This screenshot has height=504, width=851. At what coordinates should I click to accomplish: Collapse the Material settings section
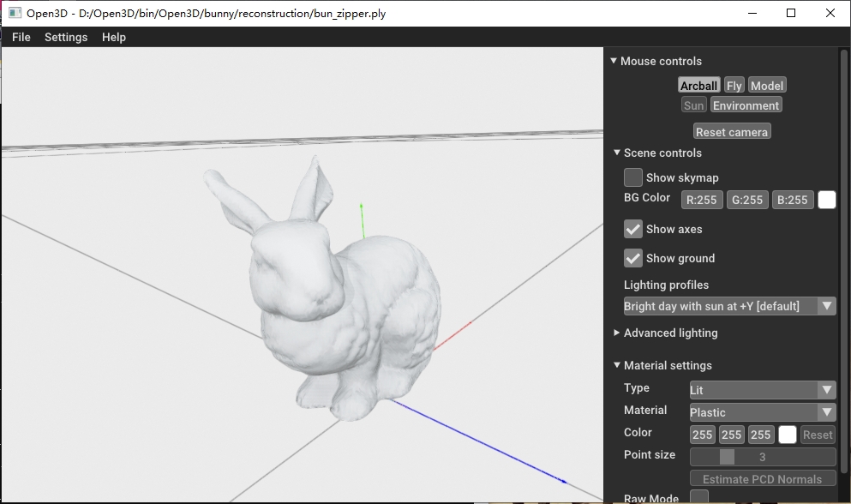616,365
